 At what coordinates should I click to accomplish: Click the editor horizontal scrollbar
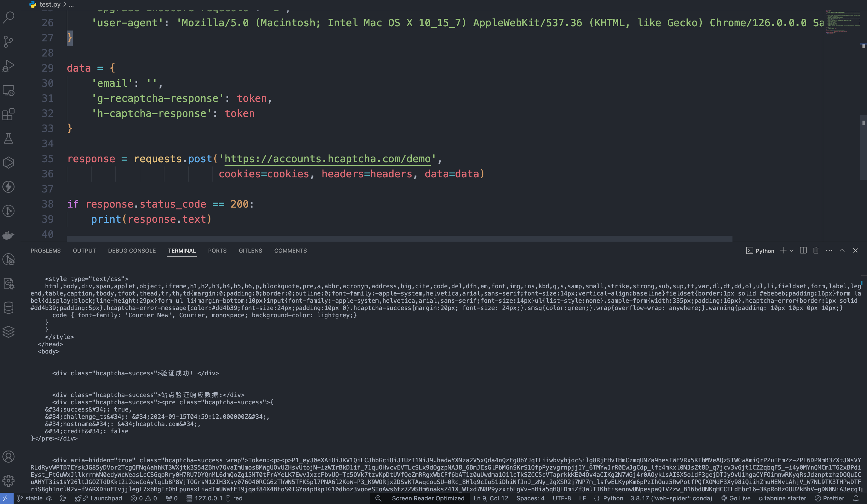pyautogui.click(x=399, y=238)
